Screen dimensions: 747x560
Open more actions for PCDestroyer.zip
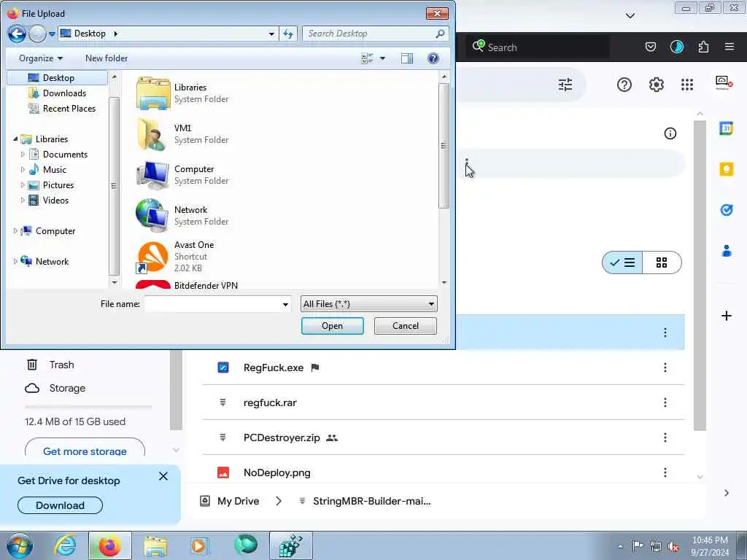(665, 437)
